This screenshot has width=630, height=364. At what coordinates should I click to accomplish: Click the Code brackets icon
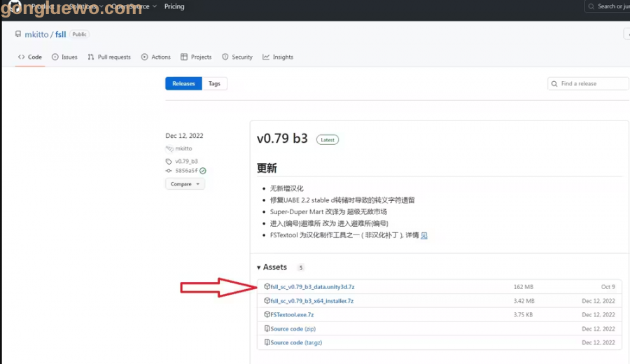coord(21,57)
